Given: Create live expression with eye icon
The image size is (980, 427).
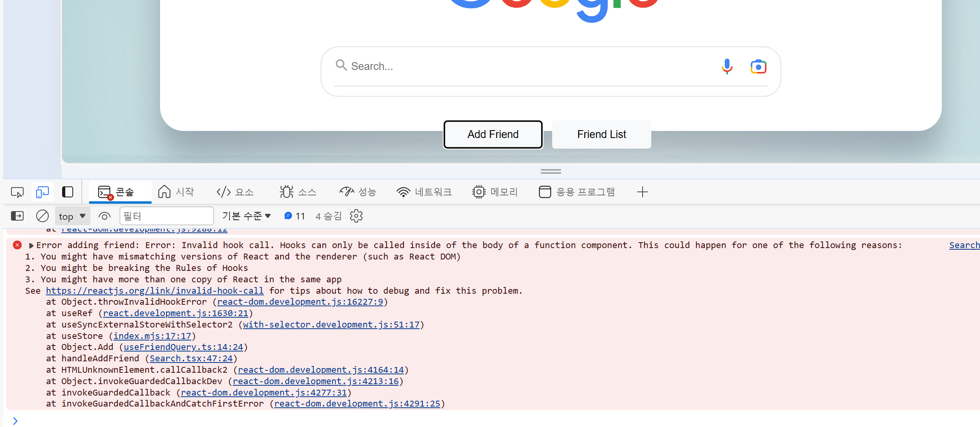Looking at the screenshot, I should [104, 216].
